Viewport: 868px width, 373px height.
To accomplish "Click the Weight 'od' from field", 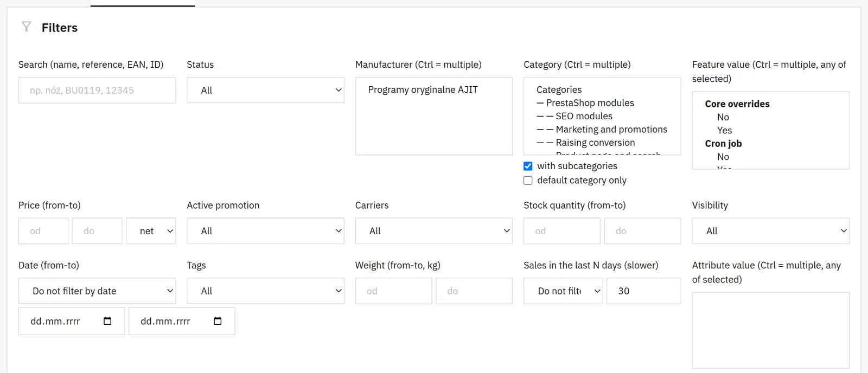I will point(393,291).
